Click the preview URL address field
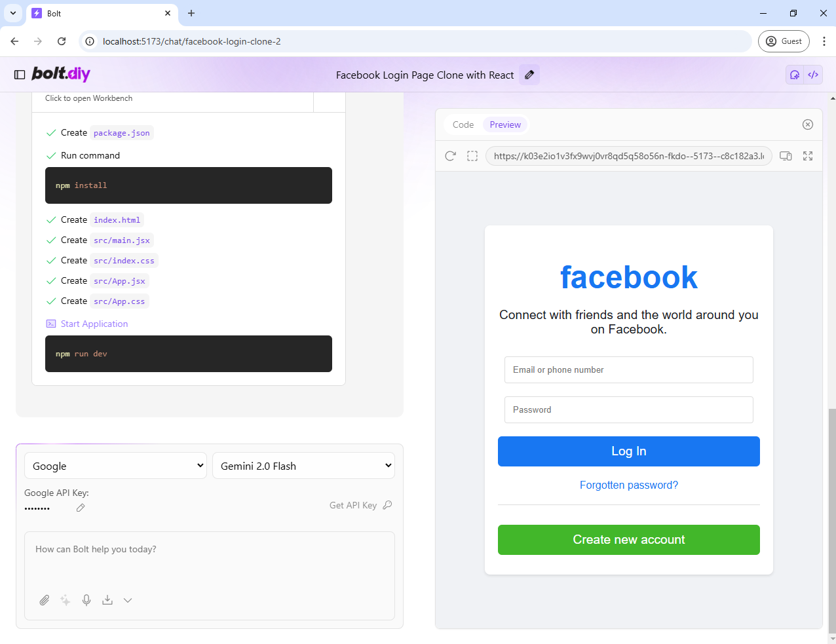Image resolution: width=836 pixels, height=644 pixels. pyautogui.click(x=629, y=156)
